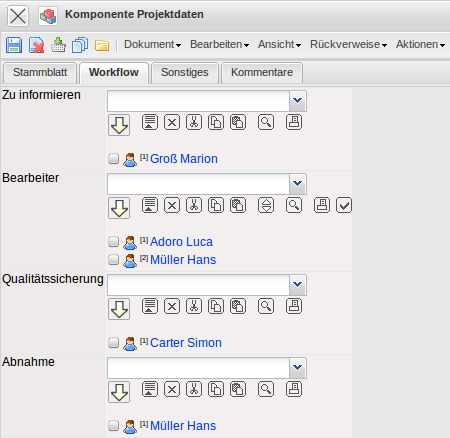The width and height of the screenshot is (450, 438).
Task: Click the magnifier search icon under Bearbeiter
Action: tap(294, 205)
